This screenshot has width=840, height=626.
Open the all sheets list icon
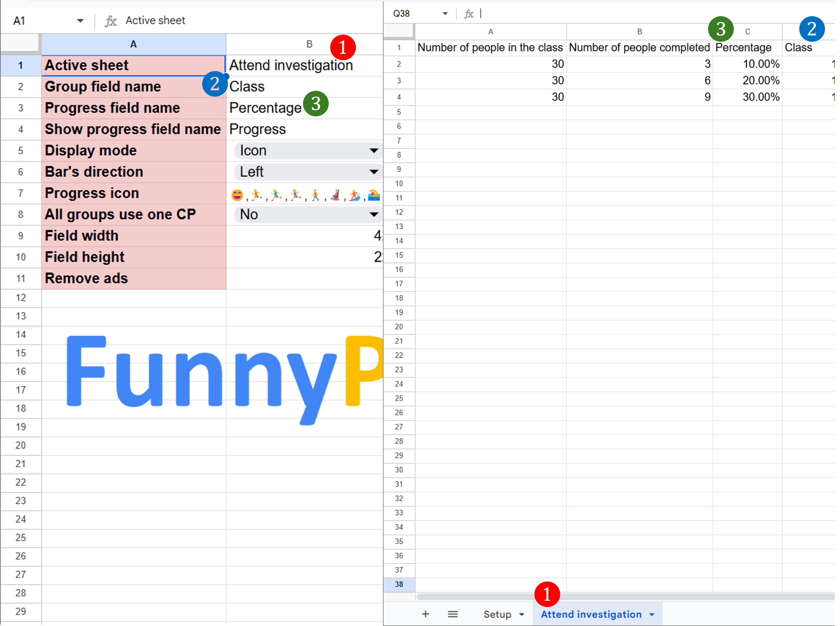(453, 614)
